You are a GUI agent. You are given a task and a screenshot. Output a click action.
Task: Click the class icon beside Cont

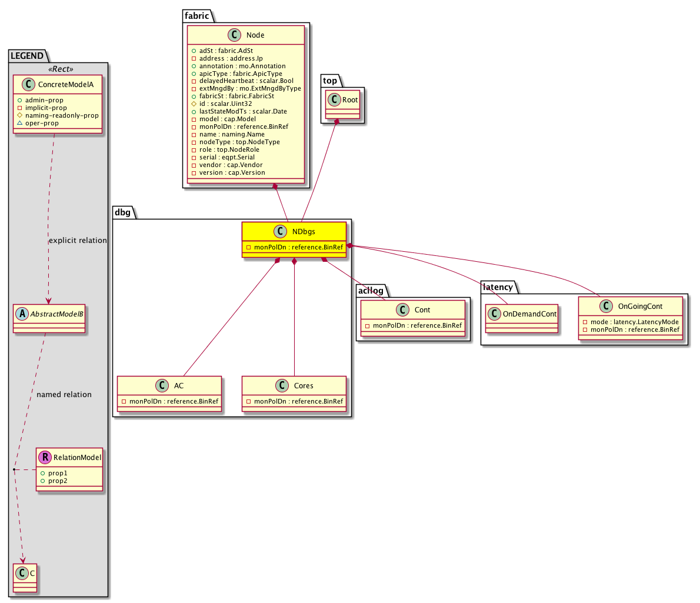pos(403,310)
